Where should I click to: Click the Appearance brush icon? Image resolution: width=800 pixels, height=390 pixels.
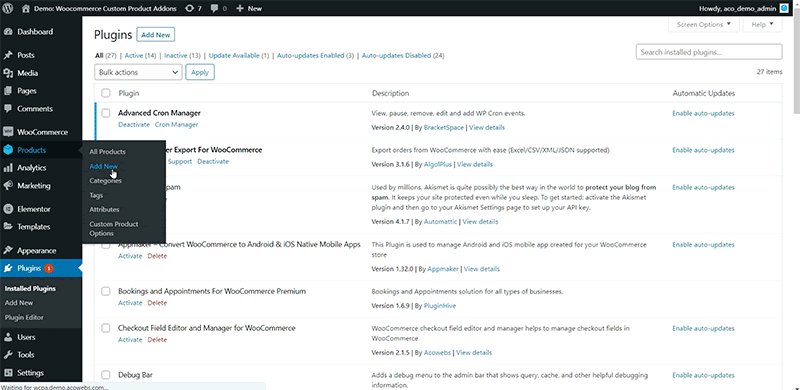point(8,251)
